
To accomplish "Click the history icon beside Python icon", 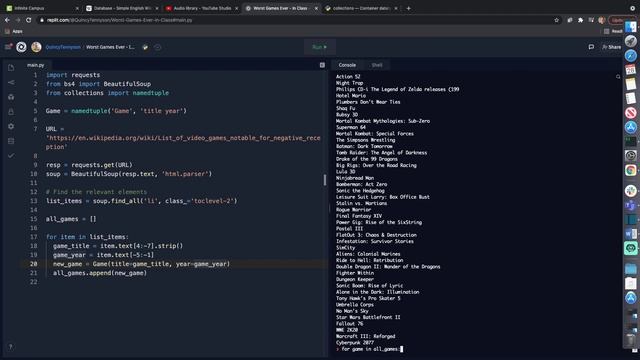I will click(x=158, y=47).
